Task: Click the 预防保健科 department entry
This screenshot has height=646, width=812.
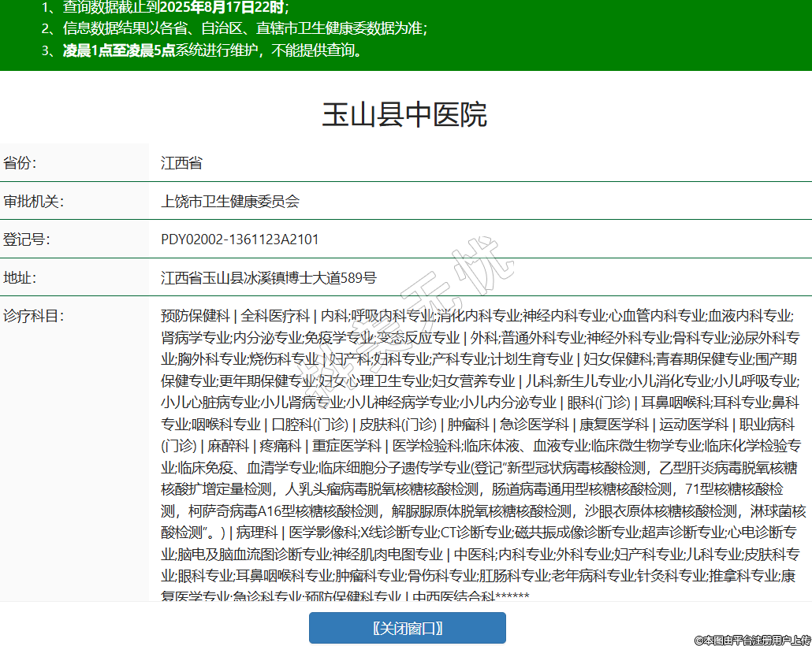Action: click(x=195, y=316)
